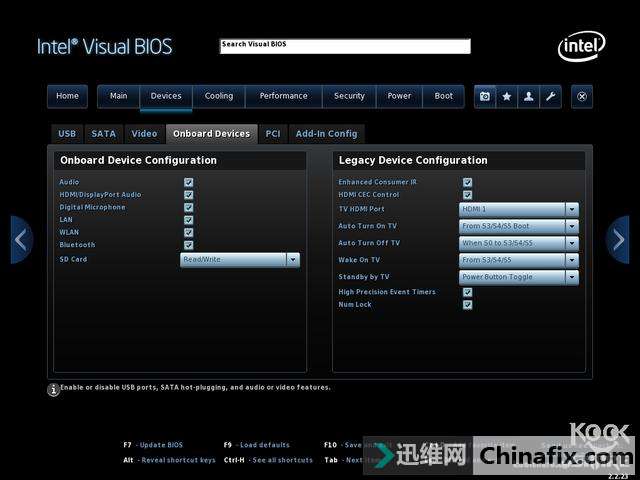640x480 pixels.
Task: Click Ctrl-H See all shortcuts
Action: [x=268, y=460]
